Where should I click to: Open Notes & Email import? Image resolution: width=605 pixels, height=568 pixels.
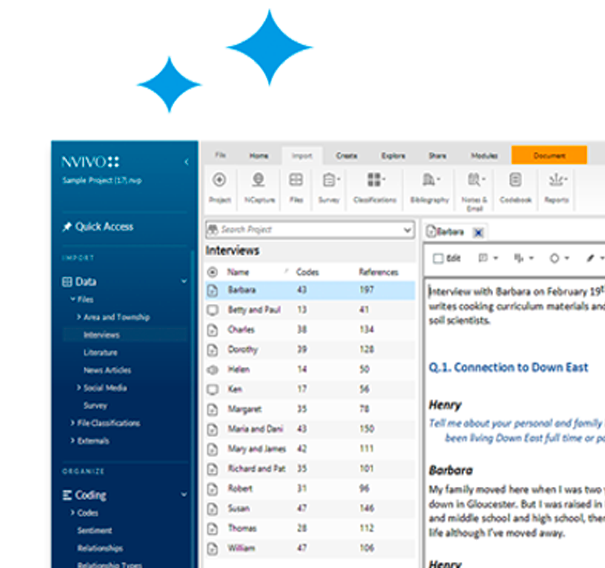[x=476, y=180]
